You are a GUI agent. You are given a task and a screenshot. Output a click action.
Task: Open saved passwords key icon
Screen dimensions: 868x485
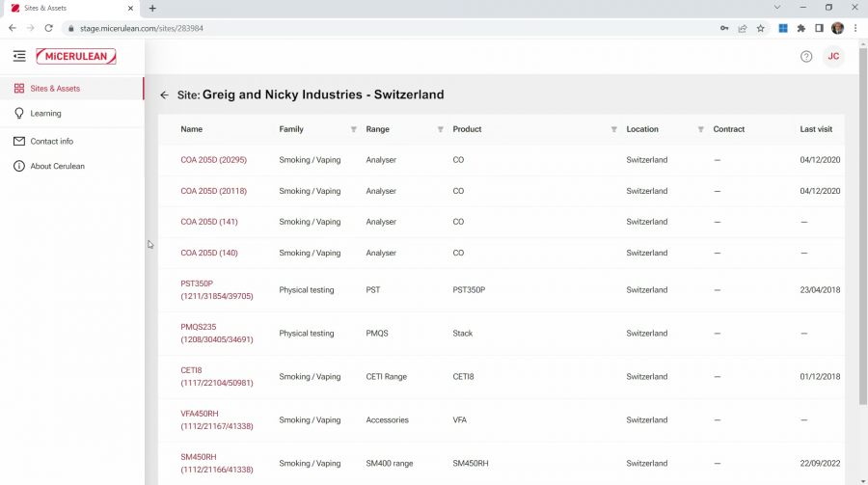pyautogui.click(x=724, y=28)
